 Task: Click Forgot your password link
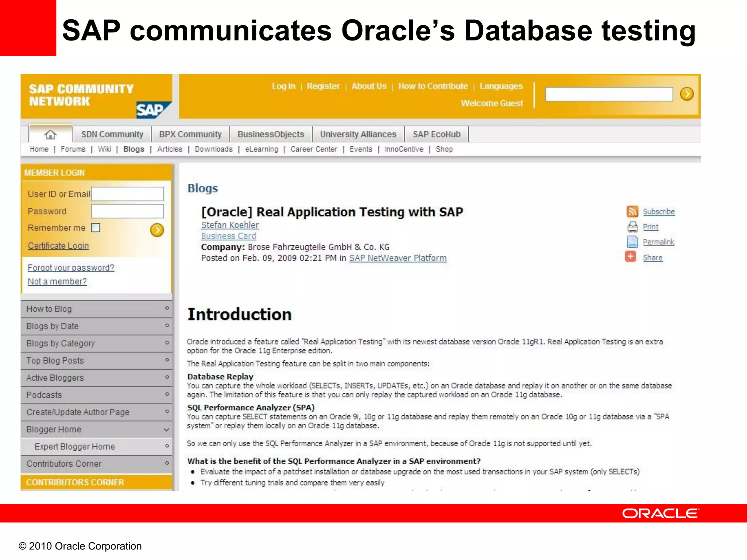click(x=71, y=268)
